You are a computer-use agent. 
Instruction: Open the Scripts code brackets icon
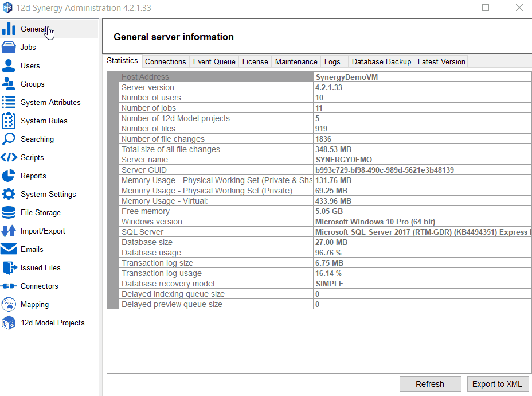pos(9,157)
